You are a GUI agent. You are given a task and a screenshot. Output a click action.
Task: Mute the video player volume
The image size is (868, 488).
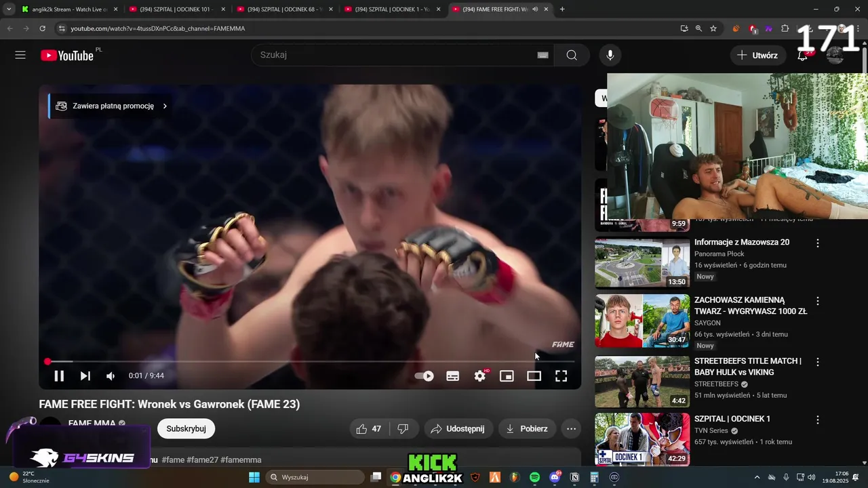(x=111, y=376)
